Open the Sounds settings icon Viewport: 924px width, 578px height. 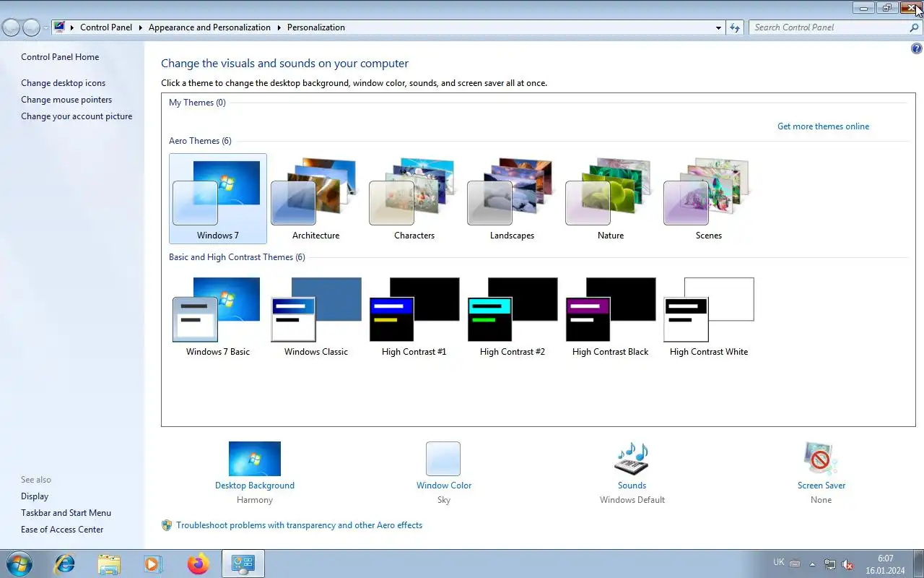pos(632,459)
